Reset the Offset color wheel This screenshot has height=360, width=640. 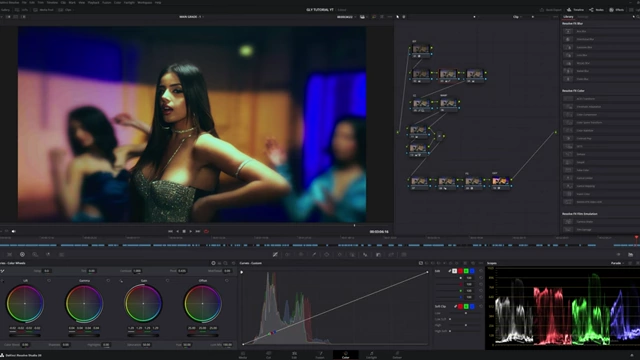coord(227,280)
